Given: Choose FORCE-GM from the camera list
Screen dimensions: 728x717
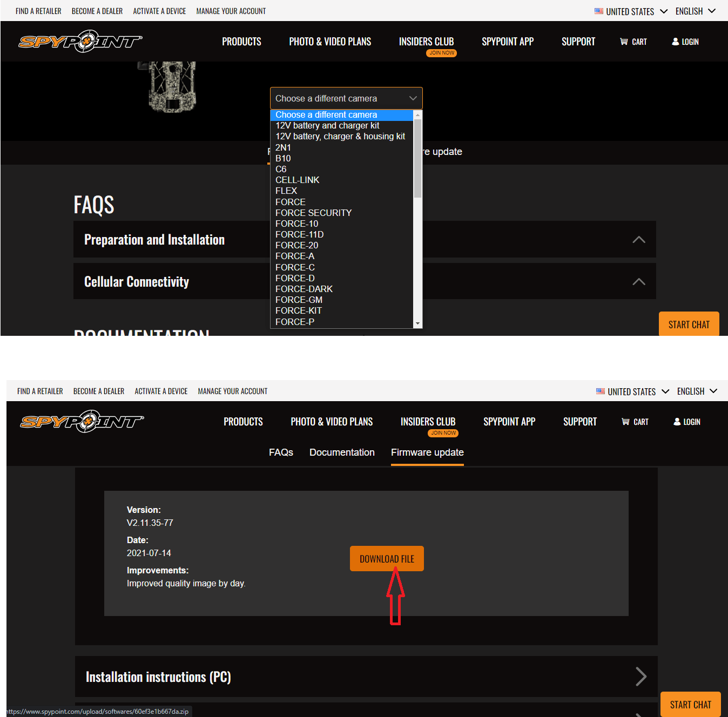Looking at the screenshot, I should [x=341, y=300].
